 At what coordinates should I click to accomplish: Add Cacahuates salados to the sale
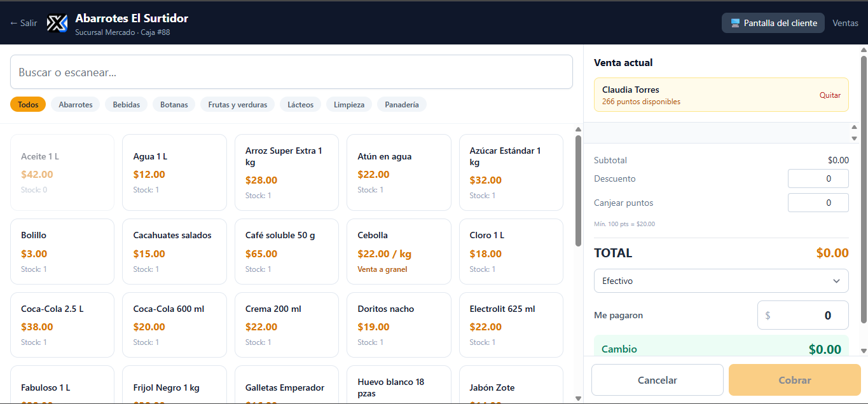[x=174, y=252]
